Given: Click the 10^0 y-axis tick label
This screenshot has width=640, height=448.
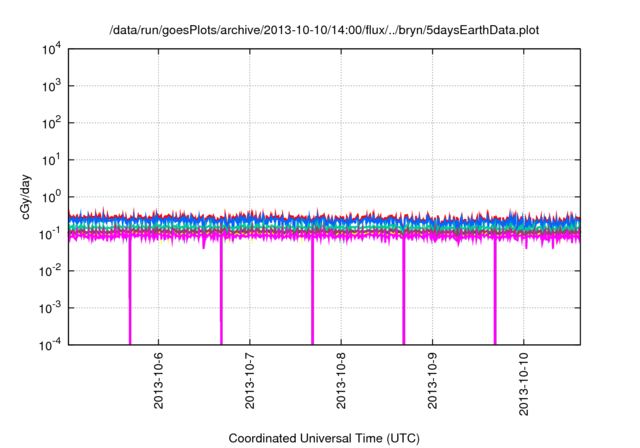Looking at the screenshot, I should coord(52,197).
